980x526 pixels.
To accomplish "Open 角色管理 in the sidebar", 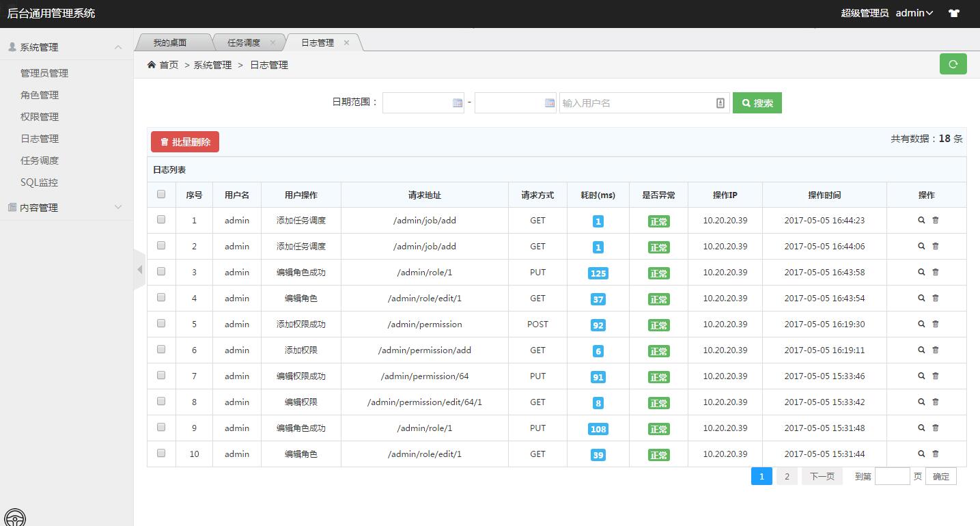I will (40, 95).
